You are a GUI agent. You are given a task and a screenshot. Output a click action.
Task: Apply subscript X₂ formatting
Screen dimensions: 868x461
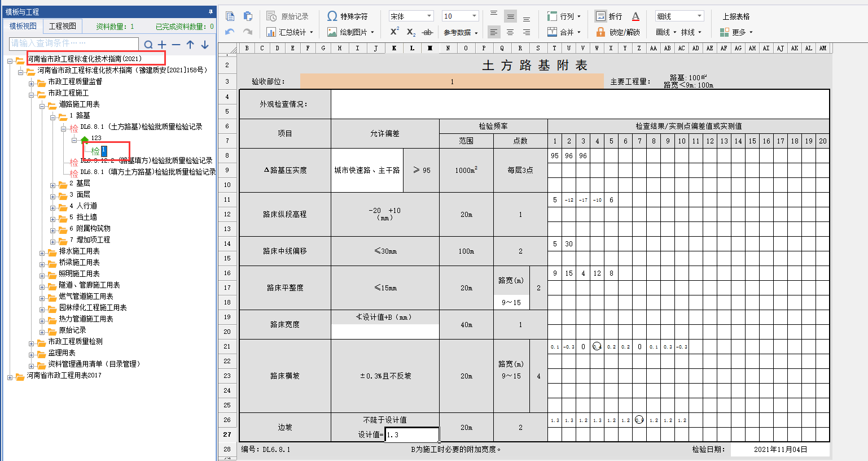[x=411, y=32]
